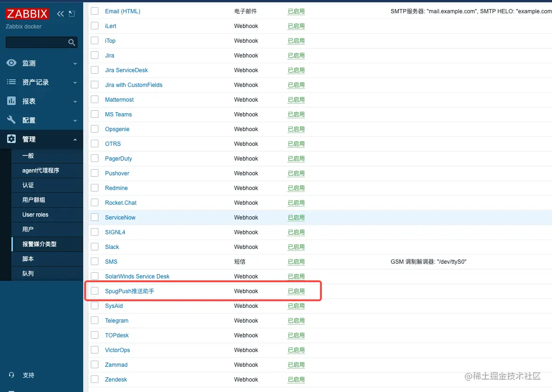Click the 监测 eye icon
The width and height of the screenshot is (552, 392).
(11, 63)
